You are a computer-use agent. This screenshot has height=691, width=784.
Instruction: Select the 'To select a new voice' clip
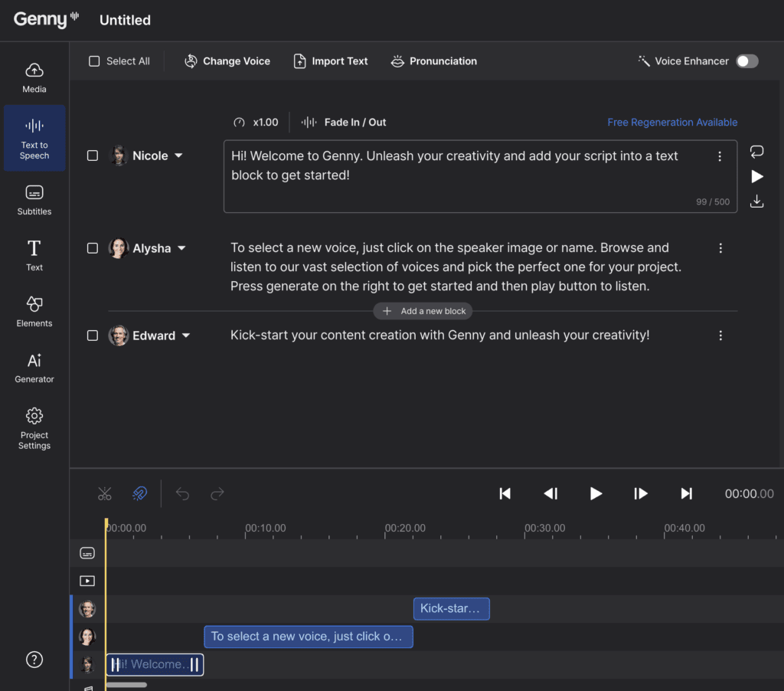(x=309, y=637)
